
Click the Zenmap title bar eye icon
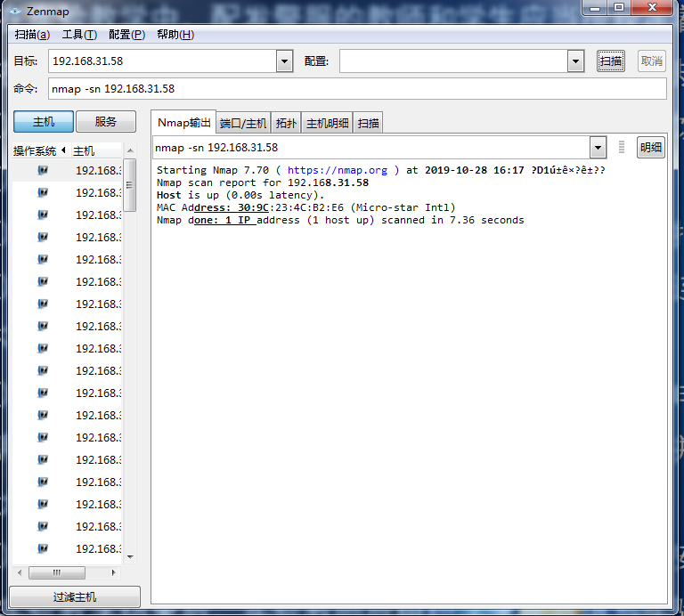tap(15, 12)
